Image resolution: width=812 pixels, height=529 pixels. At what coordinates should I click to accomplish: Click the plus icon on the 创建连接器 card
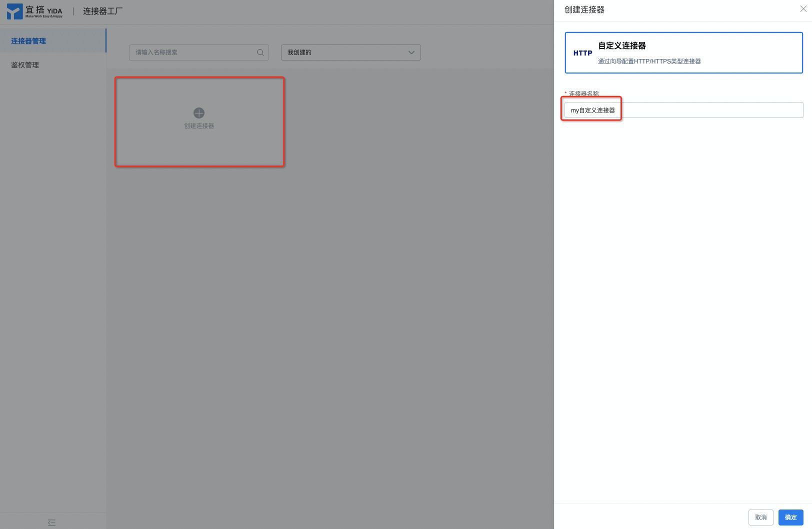(199, 113)
